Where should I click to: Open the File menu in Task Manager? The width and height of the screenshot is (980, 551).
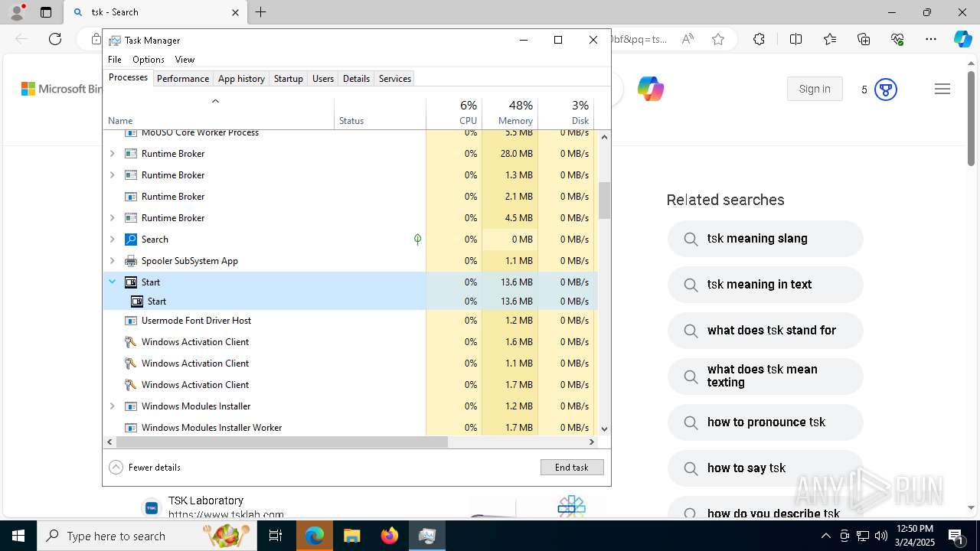click(115, 59)
